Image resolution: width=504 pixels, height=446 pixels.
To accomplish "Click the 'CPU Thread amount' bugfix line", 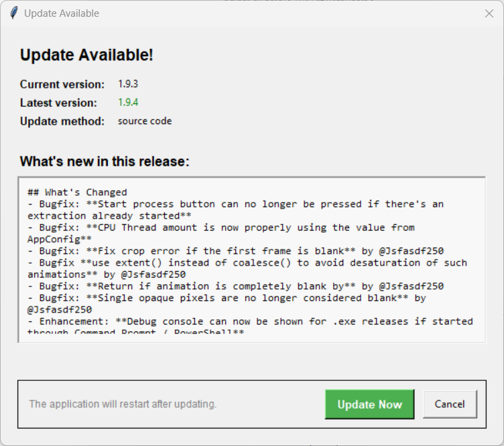I will (x=221, y=233).
